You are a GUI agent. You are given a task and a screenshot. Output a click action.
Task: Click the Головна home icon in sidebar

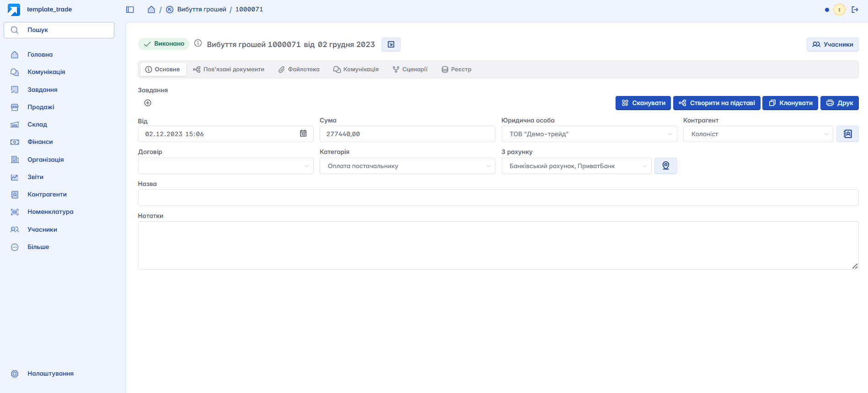15,55
